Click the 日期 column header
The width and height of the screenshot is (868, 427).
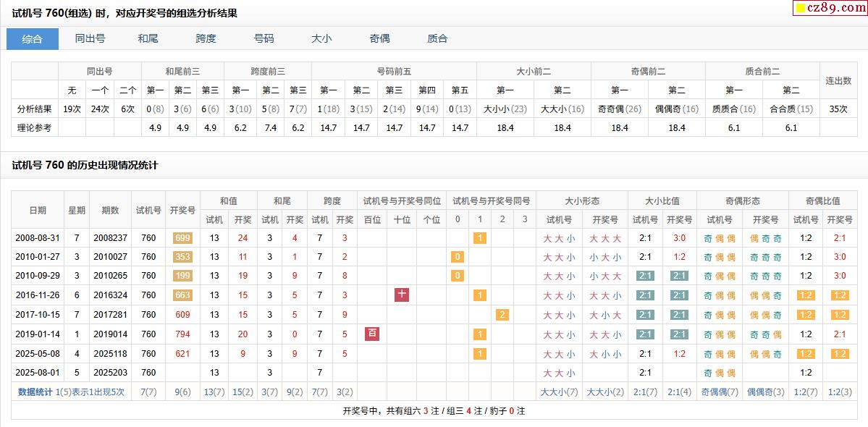coord(38,210)
